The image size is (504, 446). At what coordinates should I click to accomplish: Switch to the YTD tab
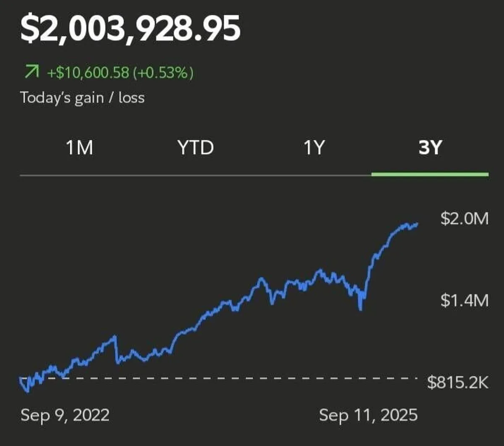click(x=195, y=148)
